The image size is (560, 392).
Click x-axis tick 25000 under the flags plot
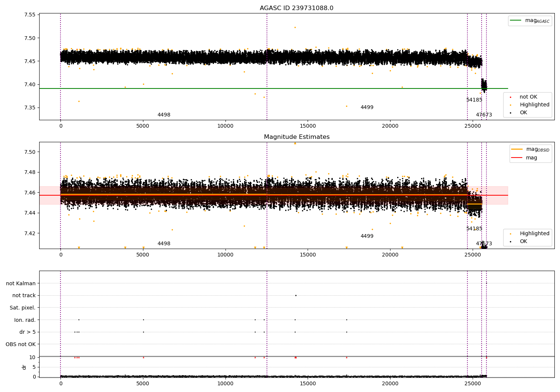tap(472, 383)
